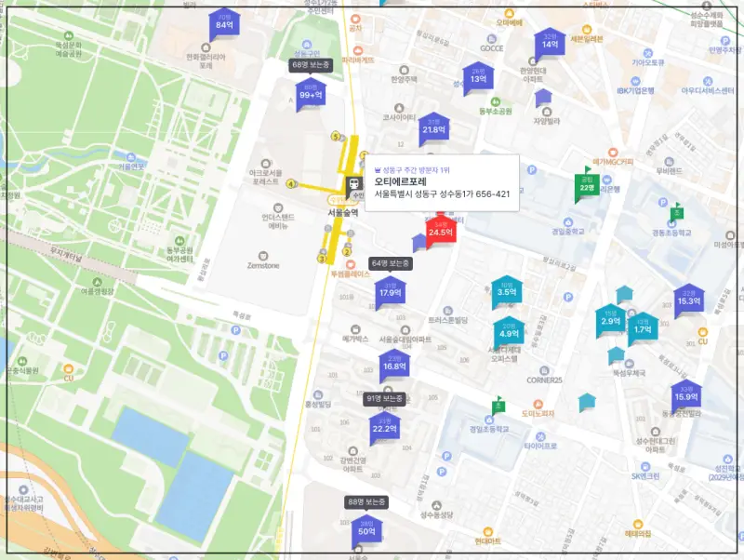
Task: Click the 64명 보는중 viewer tooltip
Action: (391, 263)
